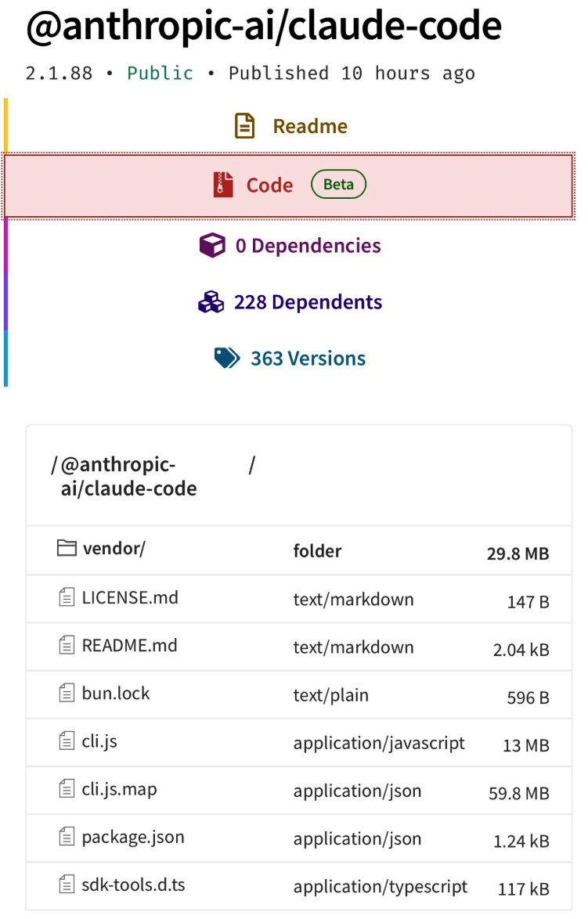
Task: Open the cli.js file
Action: pyautogui.click(x=99, y=741)
